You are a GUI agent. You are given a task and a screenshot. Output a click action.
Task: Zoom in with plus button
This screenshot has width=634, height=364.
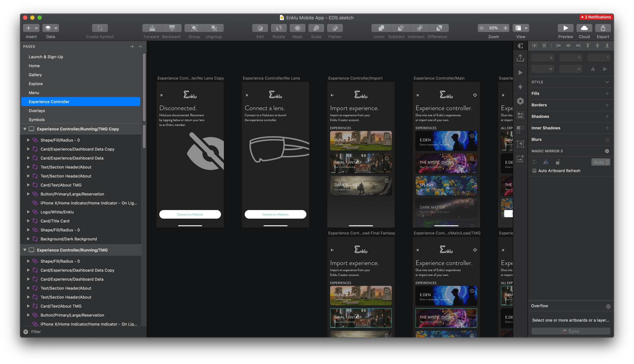click(505, 28)
